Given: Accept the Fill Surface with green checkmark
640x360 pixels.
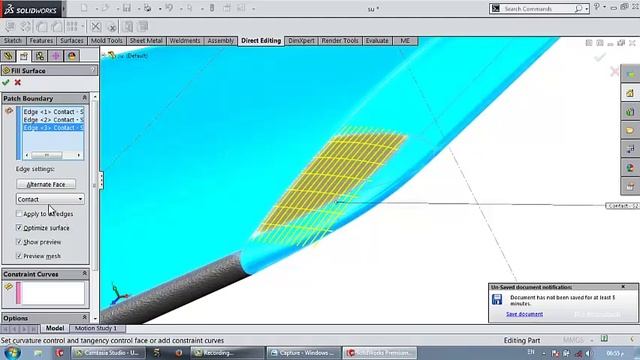Looking at the screenshot, I should pos(6,82).
